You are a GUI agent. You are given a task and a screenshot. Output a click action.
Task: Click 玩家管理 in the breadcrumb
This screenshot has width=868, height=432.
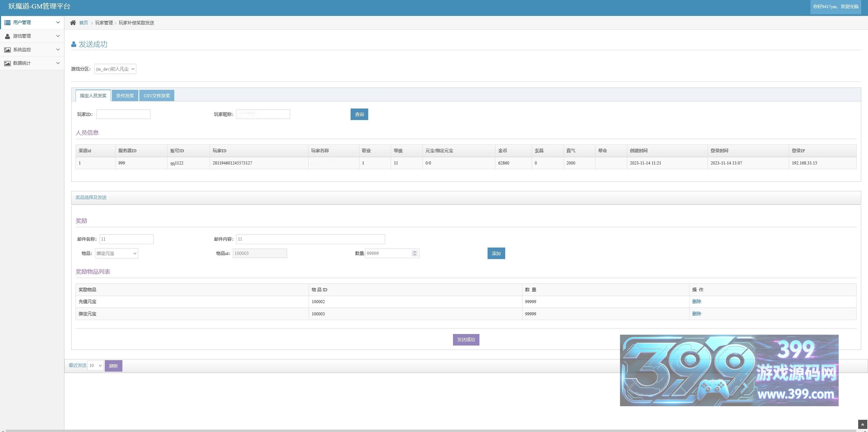click(x=104, y=23)
